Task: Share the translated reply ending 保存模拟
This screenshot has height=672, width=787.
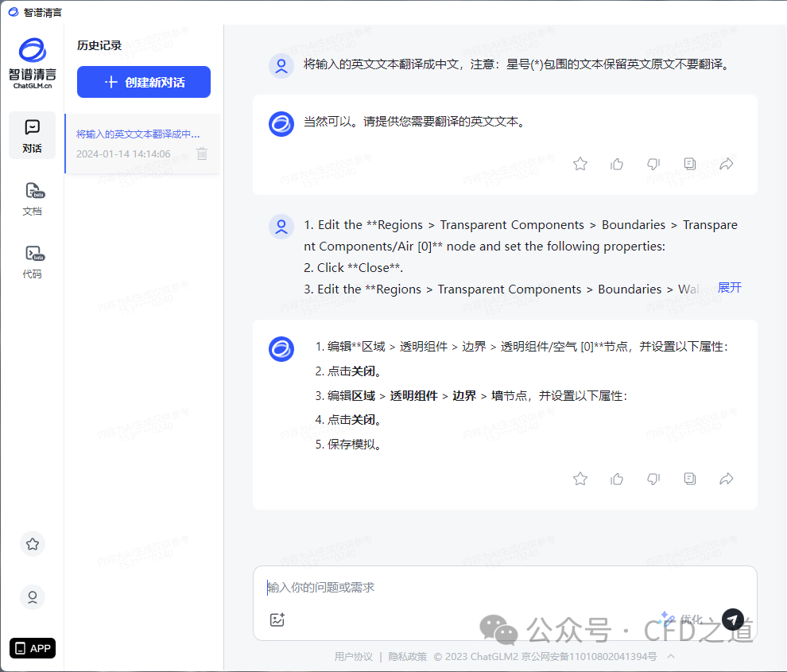Action: [727, 479]
